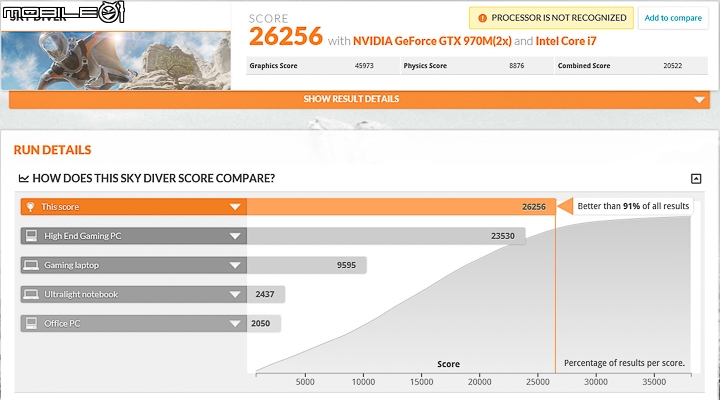Click the main score 26256 heading
This screenshot has width=720, height=400.
click(x=286, y=36)
